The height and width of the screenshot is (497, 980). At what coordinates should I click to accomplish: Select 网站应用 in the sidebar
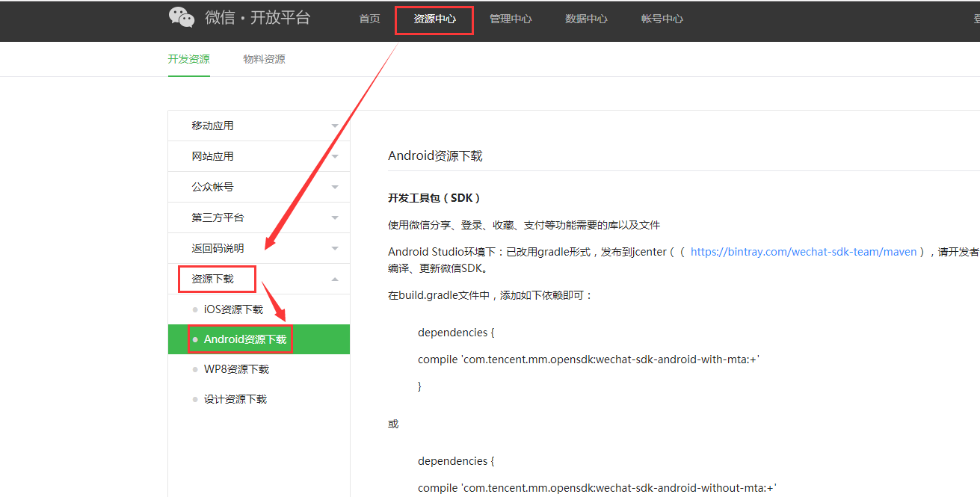pyautogui.click(x=259, y=156)
